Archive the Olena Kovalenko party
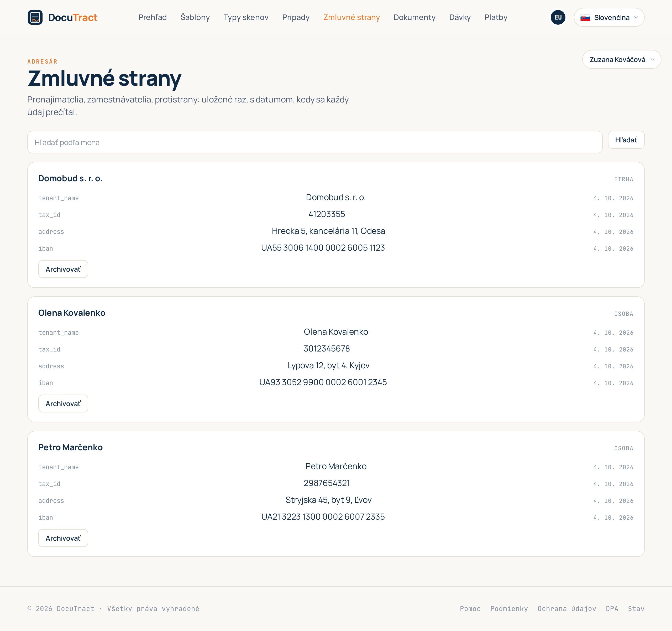Image resolution: width=672 pixels, height=631 pixels. pos(63,403)
